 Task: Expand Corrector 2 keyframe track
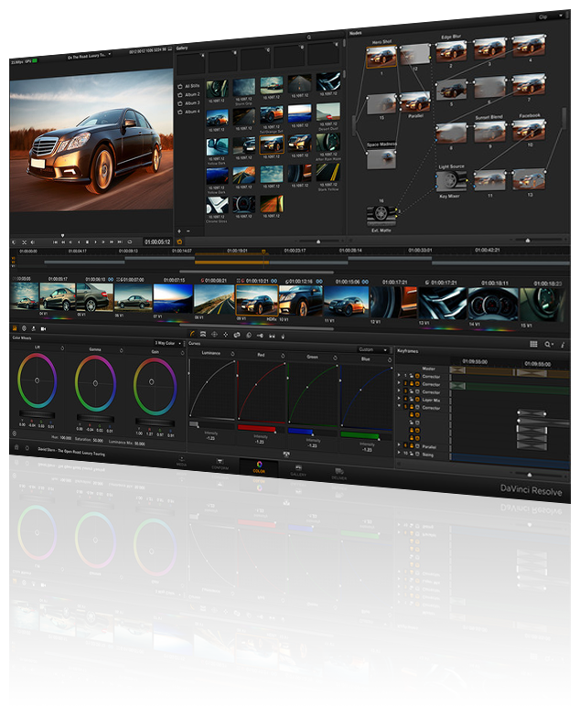click(x=399, y=382)
